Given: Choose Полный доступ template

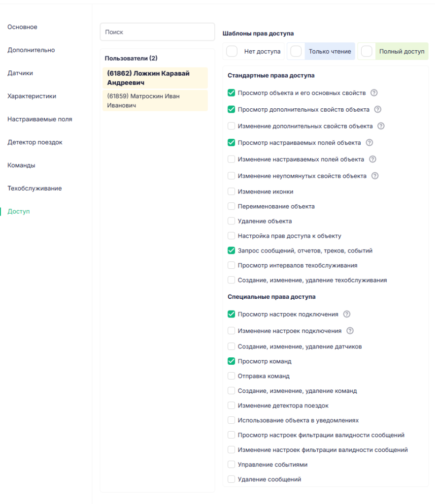Looking at the screenshot, I should [x=393, y=51].
